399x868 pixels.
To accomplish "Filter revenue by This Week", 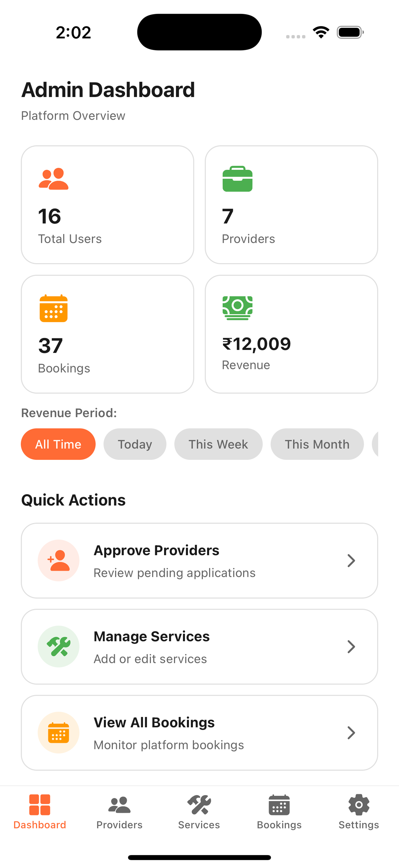I will coord(218,444).
